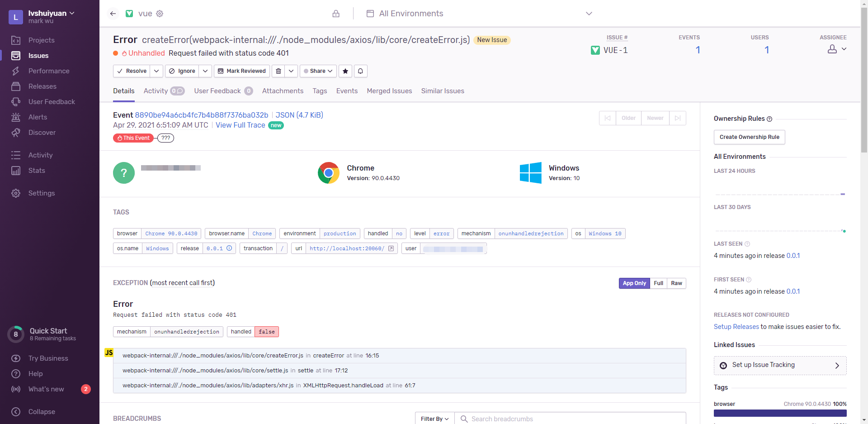Click the Setup Releases link
Screen dimensions: 868x424
[x=736, y=327]
